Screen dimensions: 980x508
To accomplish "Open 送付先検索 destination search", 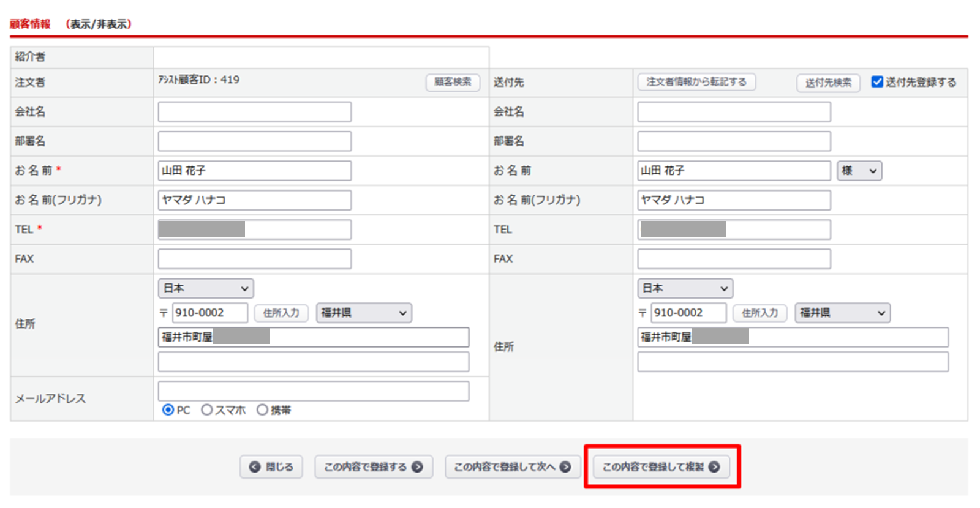I will (828, 83).
